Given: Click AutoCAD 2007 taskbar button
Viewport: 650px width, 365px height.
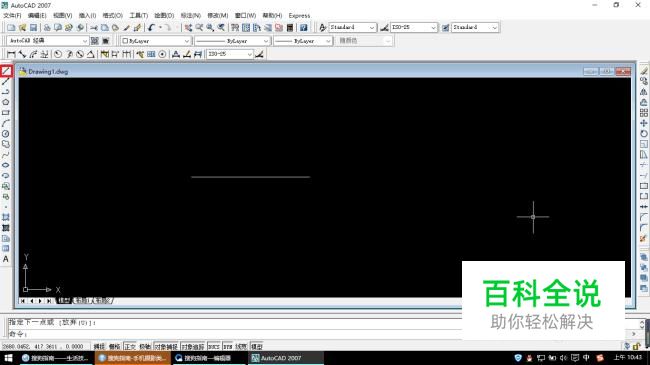Looking at the screenshot, I should 286,358.
